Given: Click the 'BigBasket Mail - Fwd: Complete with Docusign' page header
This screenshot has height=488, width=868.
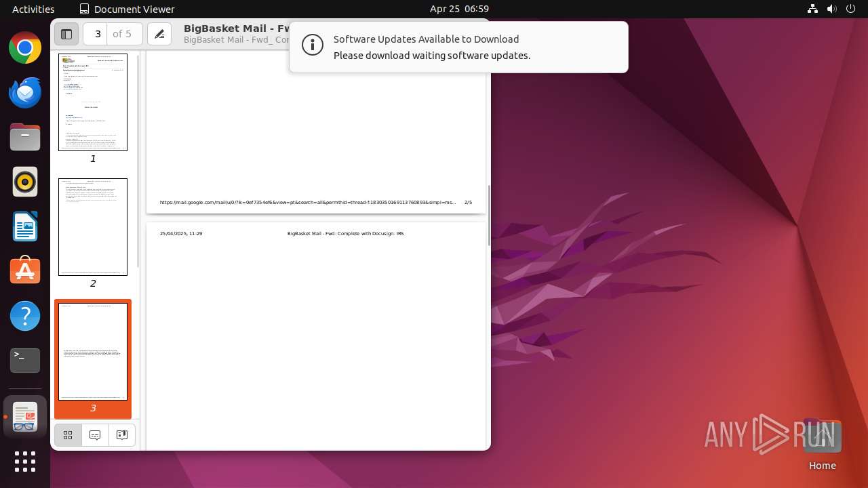Looking at the screenshot, I should pyautogui.click(x=345, y=234).
